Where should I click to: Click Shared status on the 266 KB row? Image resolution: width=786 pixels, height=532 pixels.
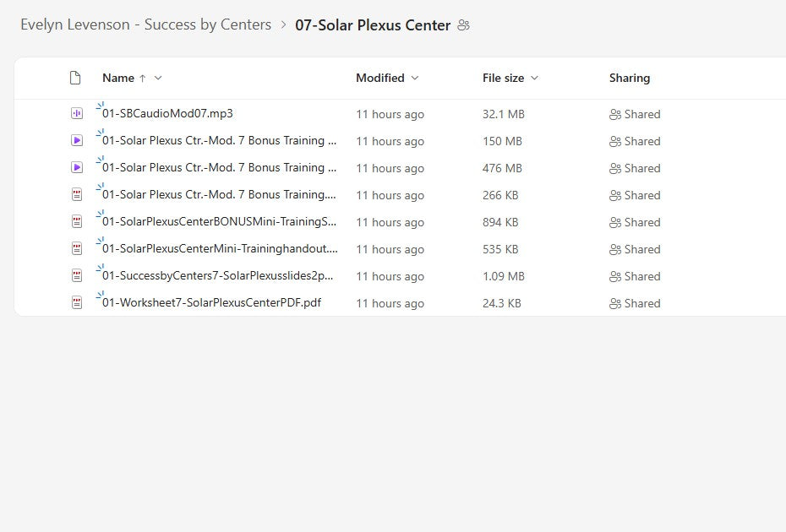tap(635, 195)
